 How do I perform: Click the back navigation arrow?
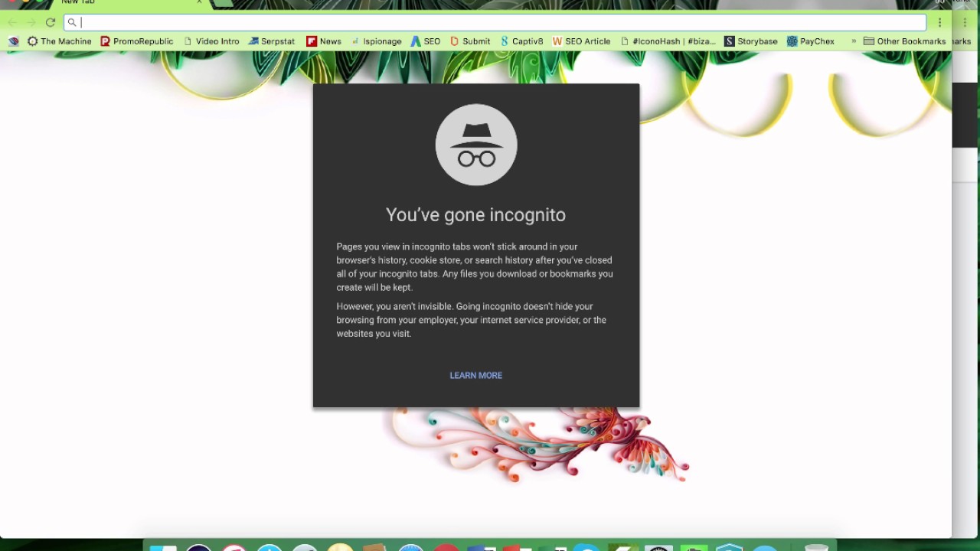tap(12, 22)
